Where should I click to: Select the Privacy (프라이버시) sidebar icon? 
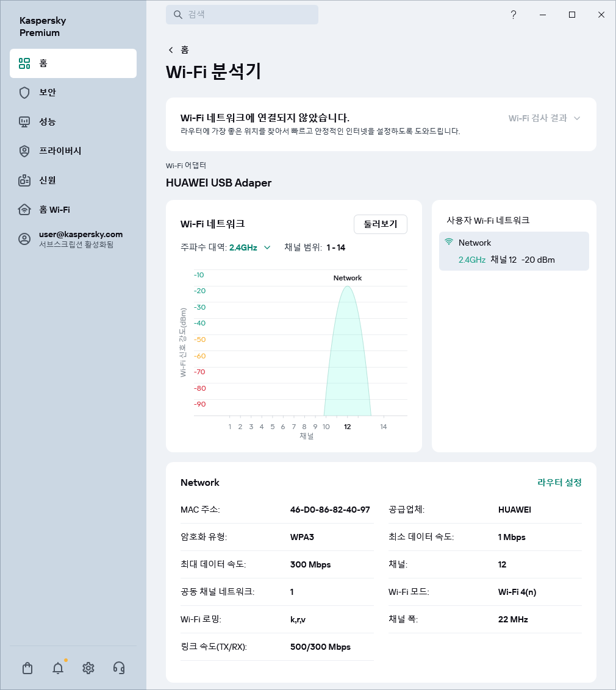pyautogui.click(x=23, y=151)
